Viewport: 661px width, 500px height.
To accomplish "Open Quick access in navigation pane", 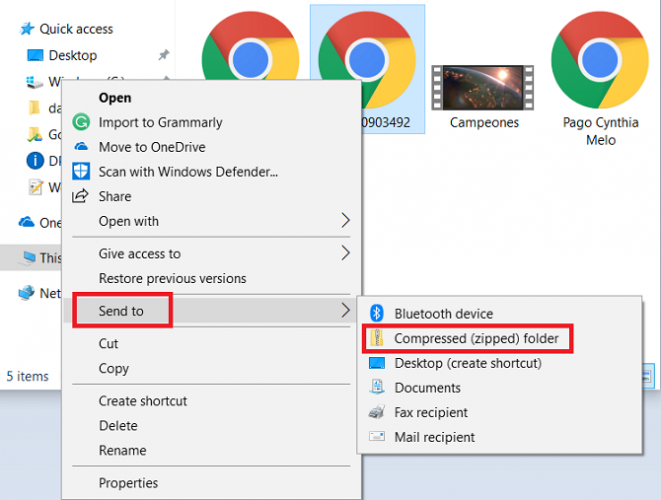I will pyautogui.click(x=76, y=29).
